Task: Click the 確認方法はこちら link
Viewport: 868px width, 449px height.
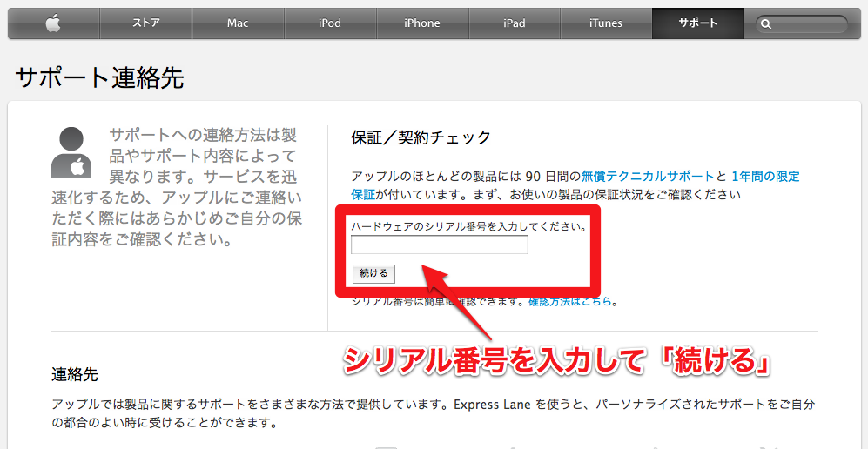Action: (x=570, y=302)
